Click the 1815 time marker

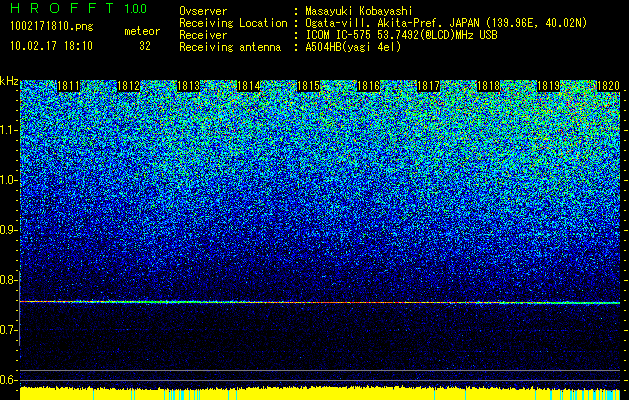click(x=308, y=86)
